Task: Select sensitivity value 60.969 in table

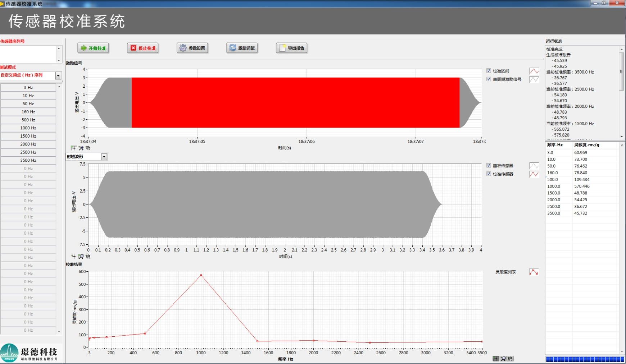Action: 580,152
